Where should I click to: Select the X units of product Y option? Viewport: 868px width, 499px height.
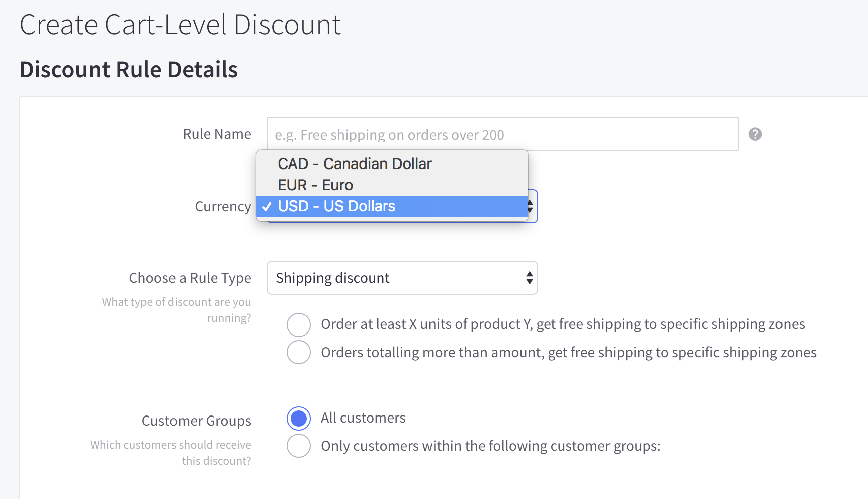click(298, 324)
